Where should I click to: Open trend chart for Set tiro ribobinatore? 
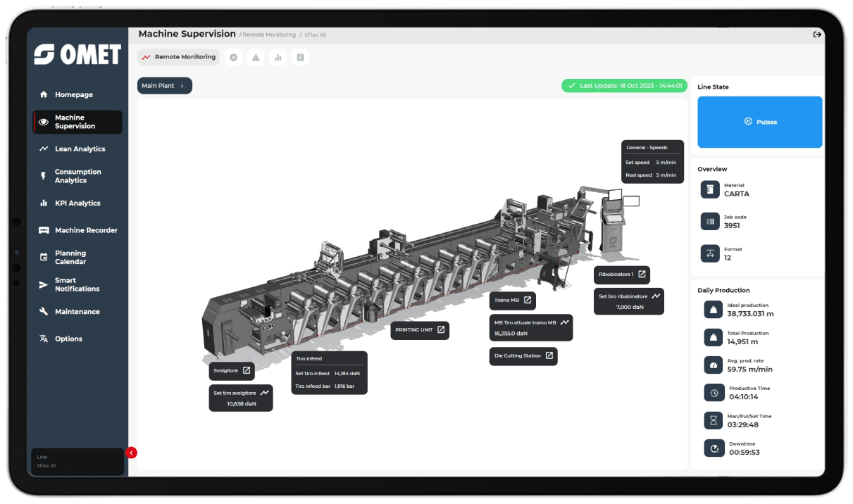click(x=656, y=296)
